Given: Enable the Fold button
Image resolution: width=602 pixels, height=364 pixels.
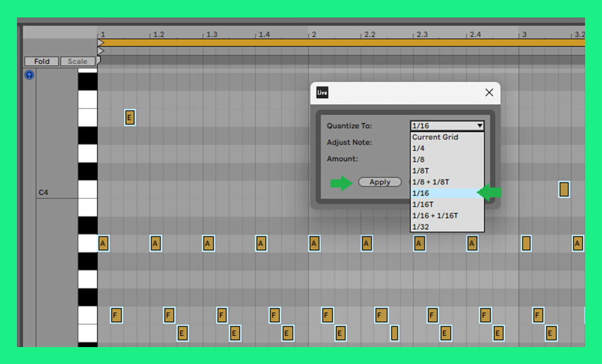Looking at the screenshot, I should pyautogui.click(x=42, y=62).
